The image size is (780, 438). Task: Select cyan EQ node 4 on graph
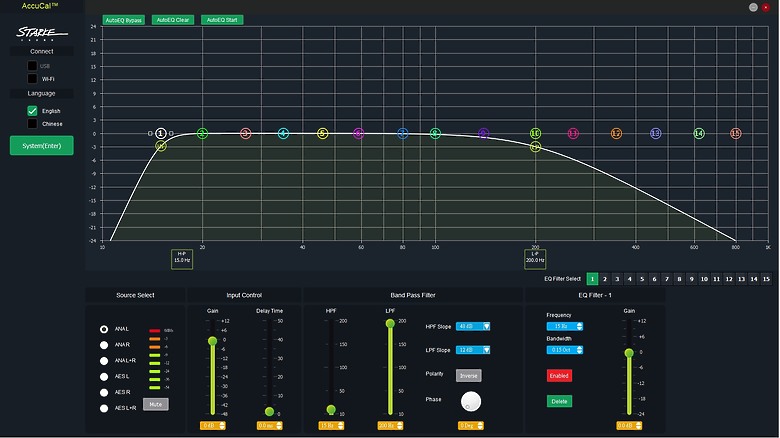[x=283, y=133]
